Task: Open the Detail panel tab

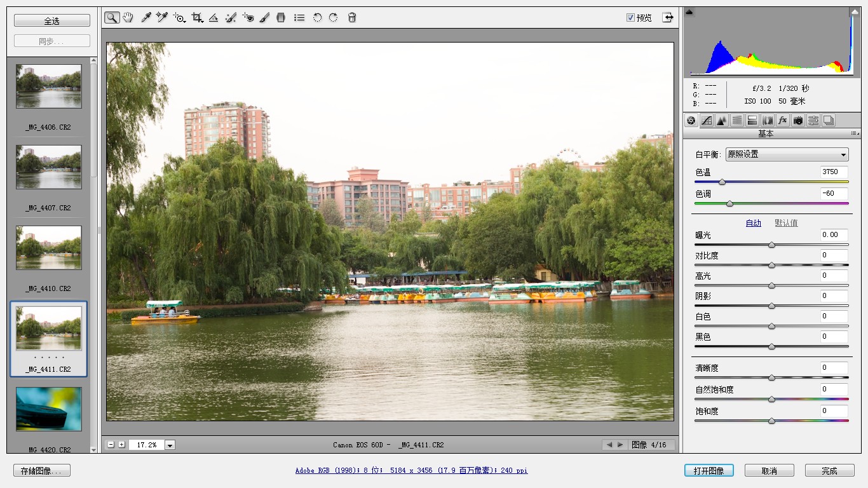Action: pos(722,120)
